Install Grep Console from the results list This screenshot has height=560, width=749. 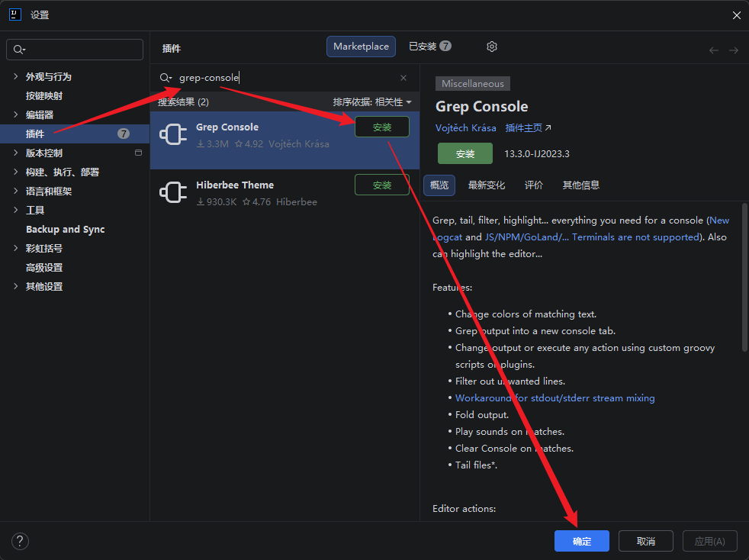pyautogui.click(x=382, y=127)
